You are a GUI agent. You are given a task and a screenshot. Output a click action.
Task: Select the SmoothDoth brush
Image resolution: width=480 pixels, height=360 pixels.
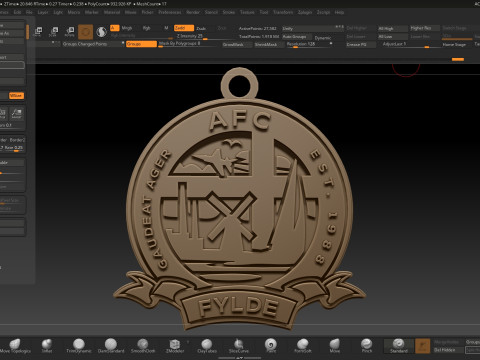(143, 346)
